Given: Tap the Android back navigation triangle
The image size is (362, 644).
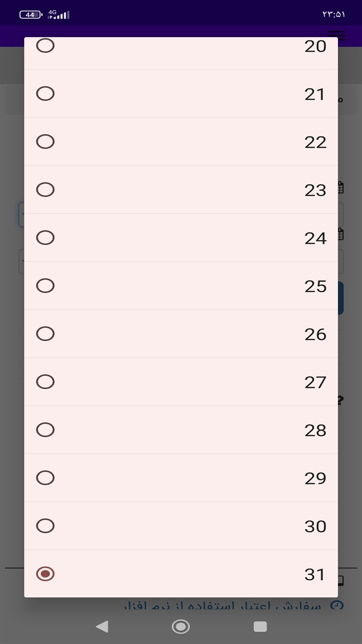Looking at the screenshot, I should click(x=102, y=626).
